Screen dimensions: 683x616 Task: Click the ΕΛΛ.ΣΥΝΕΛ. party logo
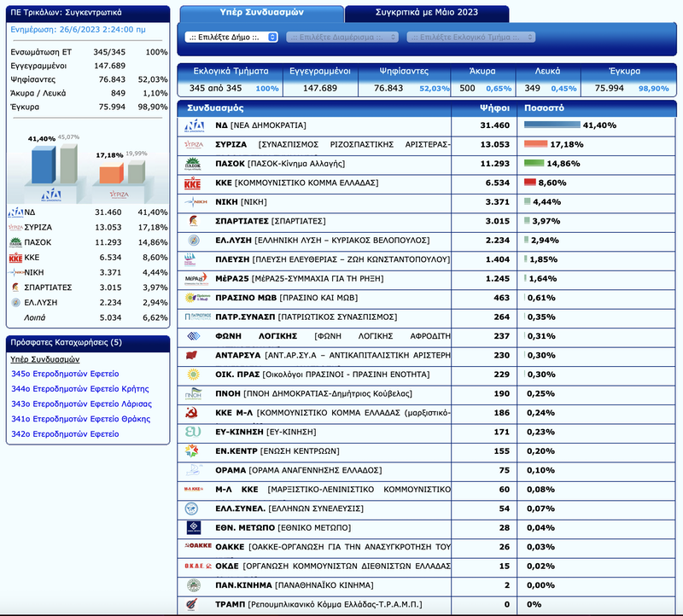click(191, 508)
